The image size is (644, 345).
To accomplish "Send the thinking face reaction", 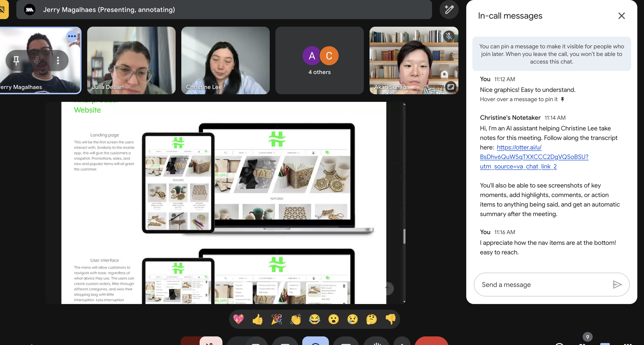I will (371, 319).
